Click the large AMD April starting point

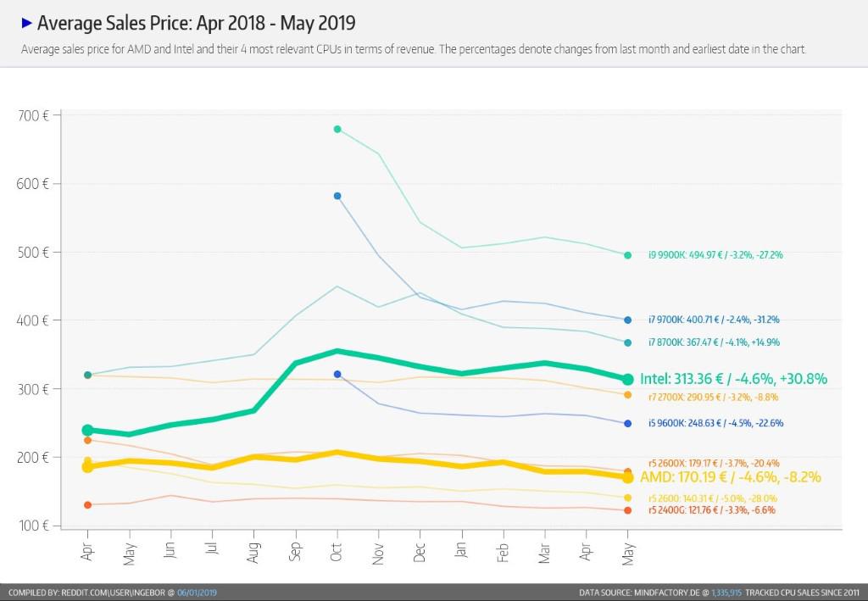click(x=87, y=467)
